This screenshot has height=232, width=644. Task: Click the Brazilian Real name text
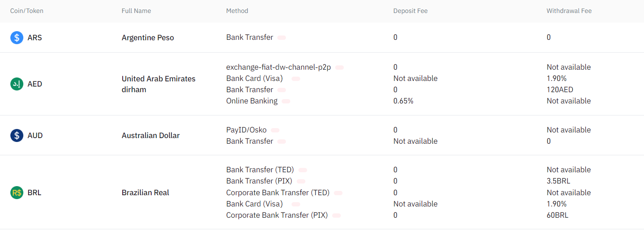point(146,193)
